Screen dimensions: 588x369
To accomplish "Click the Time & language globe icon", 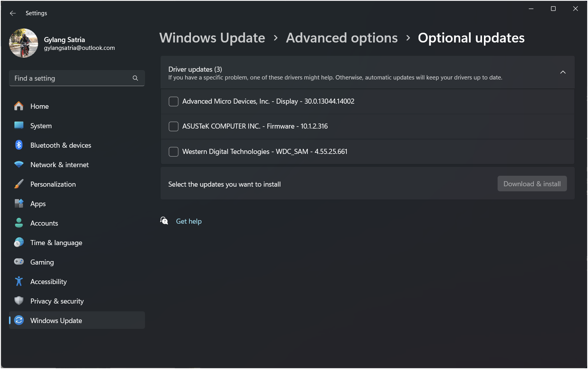I will tap(19, 242).
